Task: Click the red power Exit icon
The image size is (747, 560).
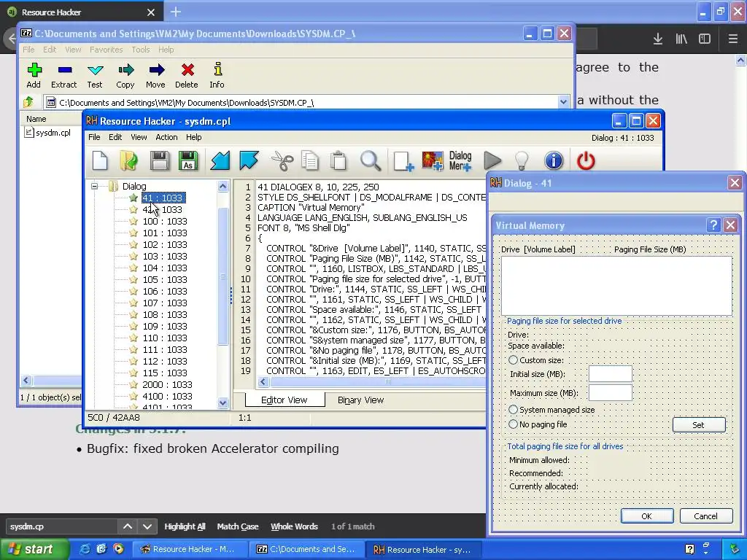Action: point(586,161)
